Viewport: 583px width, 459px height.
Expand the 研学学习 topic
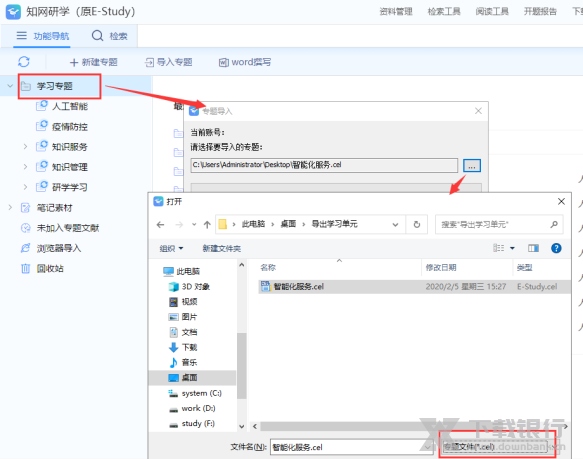click(25, 187)
